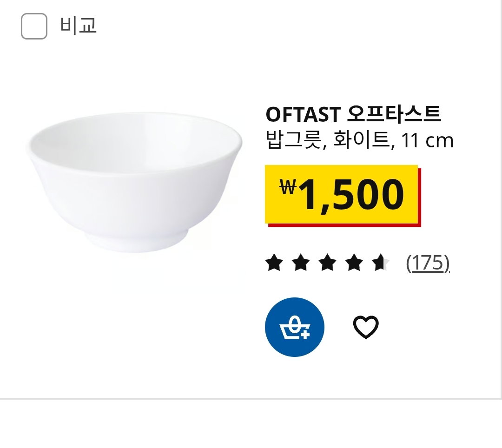Open the white bowl product image
The height and width of the screenshot is (448, 502).
click(x=134, y=182)
